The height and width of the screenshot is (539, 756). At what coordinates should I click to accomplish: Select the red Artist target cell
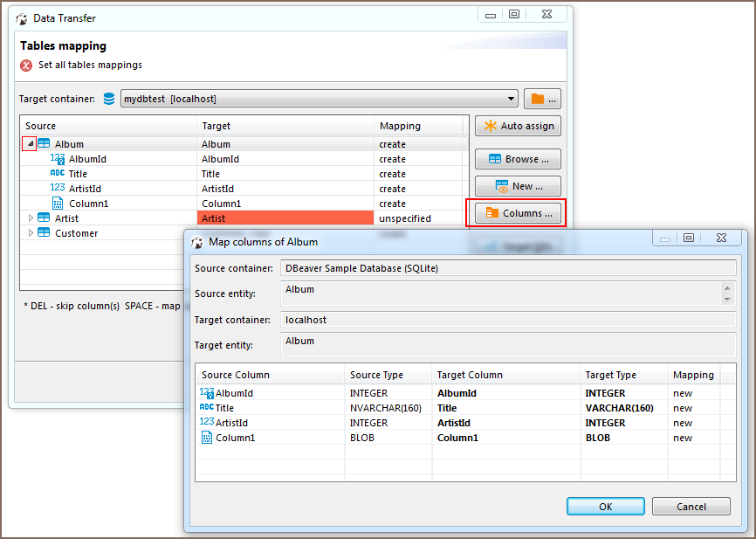click(285, 218)
